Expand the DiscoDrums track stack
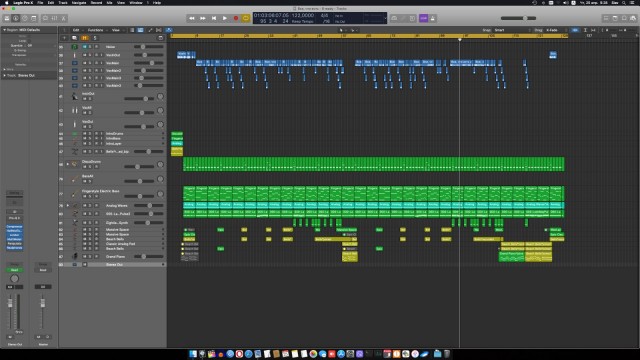Image resolution: width=640 pixels, height=360 pixels. click(x=68, y=164)
